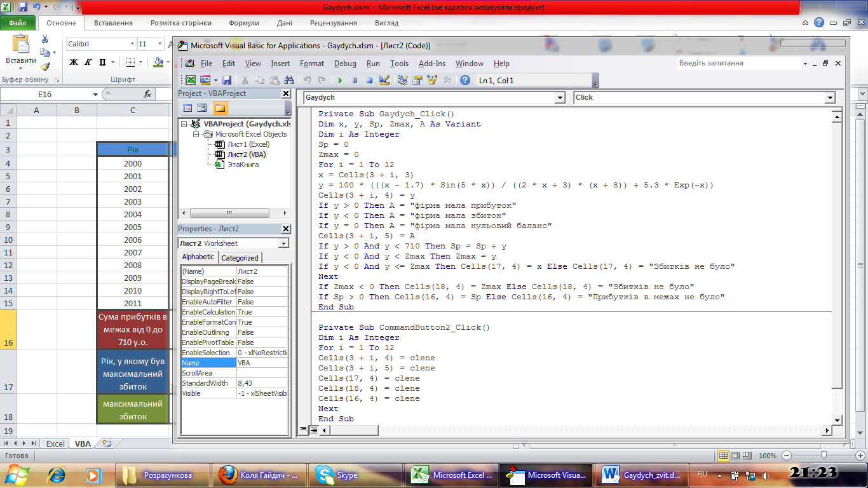
Task: Open the Toolbox icon in VBA toolbar
Action: click(x=447, y=80)
